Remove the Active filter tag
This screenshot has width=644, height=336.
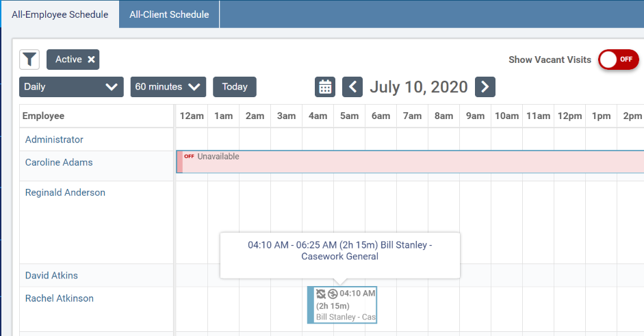[91, 60]
